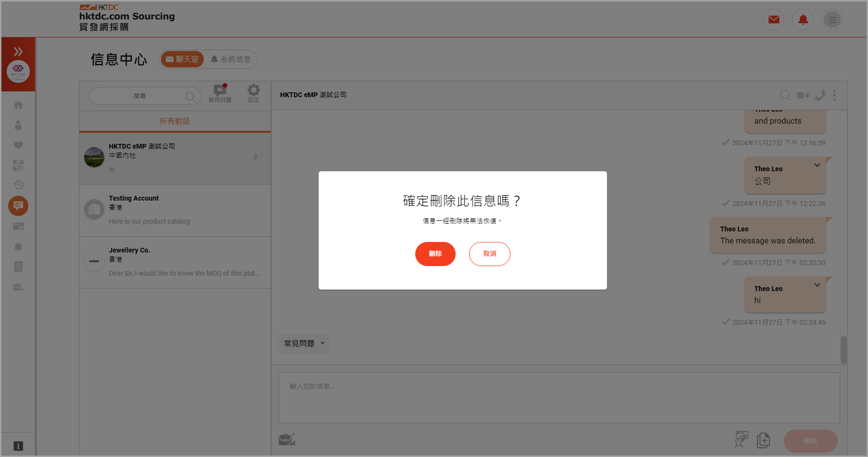868x457 pixels.
Task: Go to Home icon in sidebar
Action: click(x=18, y=105)
